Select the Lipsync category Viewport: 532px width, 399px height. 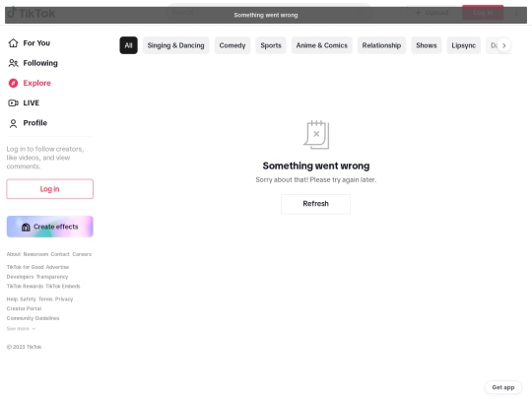464,45
